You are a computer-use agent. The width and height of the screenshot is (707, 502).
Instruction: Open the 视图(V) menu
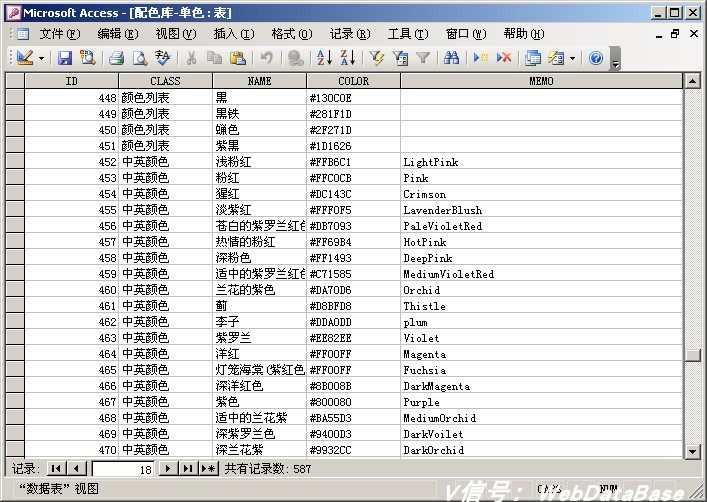(x=176, y=34)
